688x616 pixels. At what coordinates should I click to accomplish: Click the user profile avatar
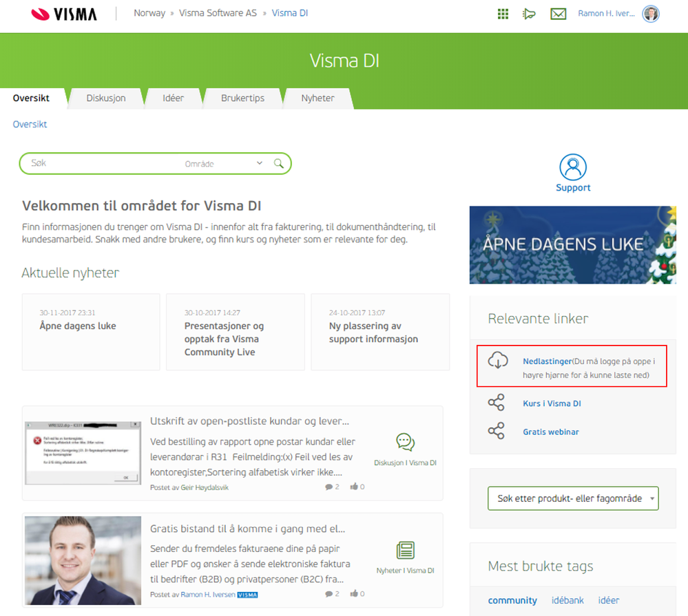651,14
